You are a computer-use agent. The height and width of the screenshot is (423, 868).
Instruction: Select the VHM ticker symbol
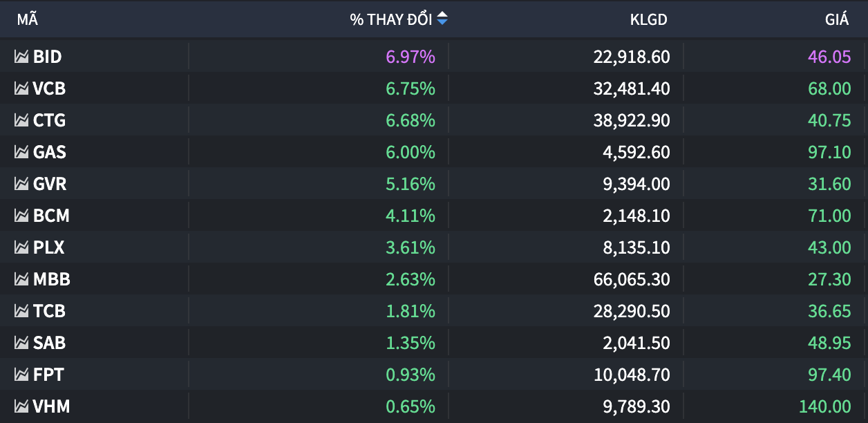51,406
